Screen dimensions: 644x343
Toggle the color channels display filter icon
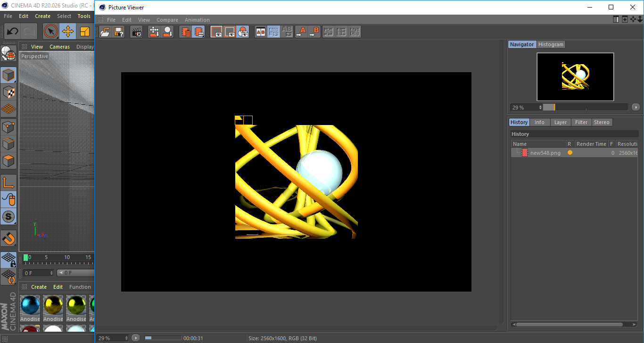(243, 32)
